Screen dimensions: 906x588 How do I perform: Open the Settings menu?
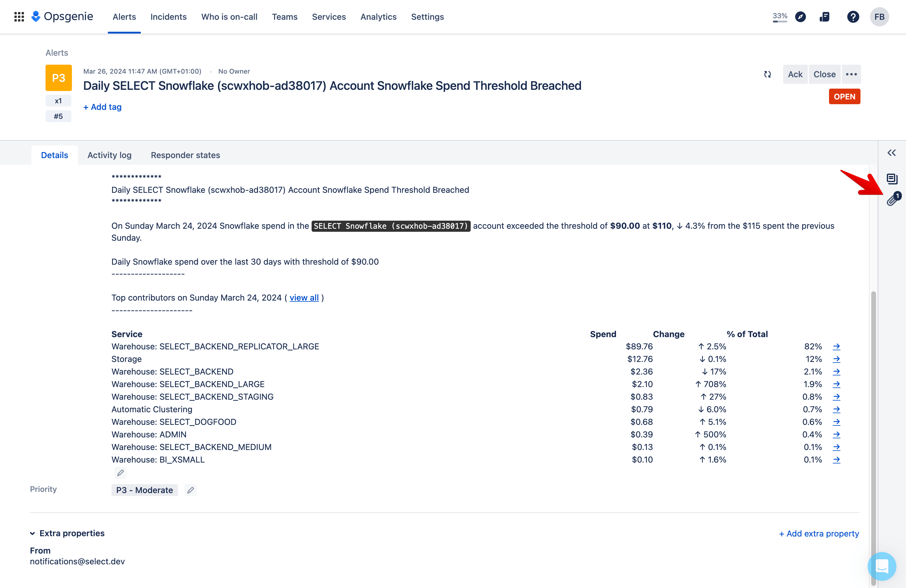427,17
